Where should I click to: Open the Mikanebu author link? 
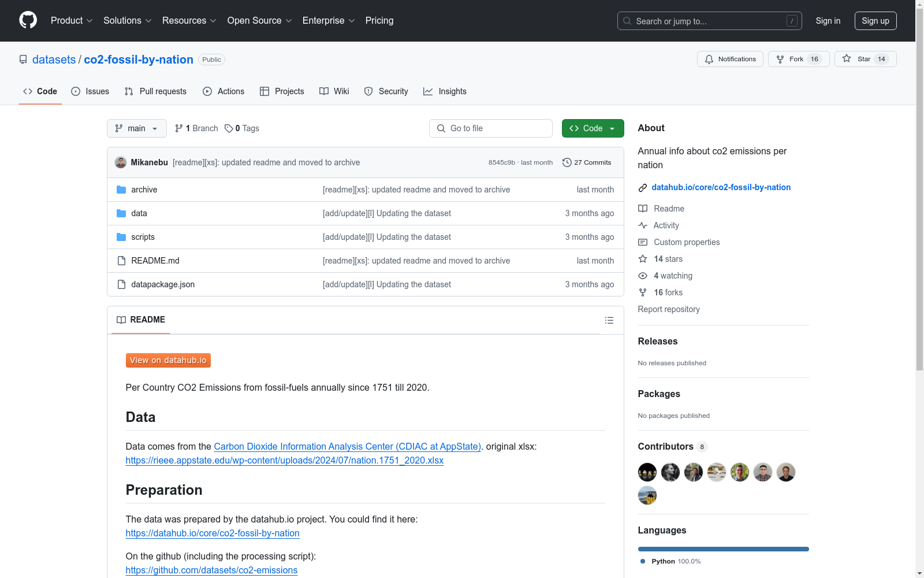point(150,162)
